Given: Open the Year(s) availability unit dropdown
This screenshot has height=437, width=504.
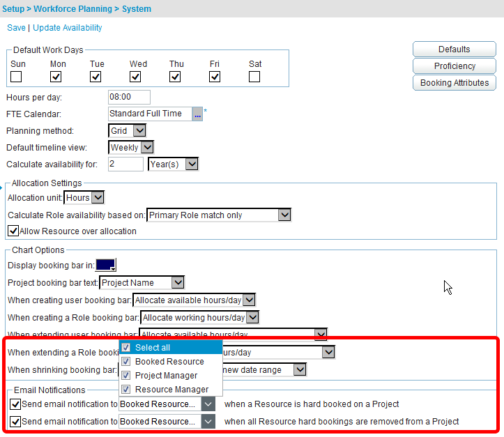Looking at the screenshot, I should [x=174, y=164].
